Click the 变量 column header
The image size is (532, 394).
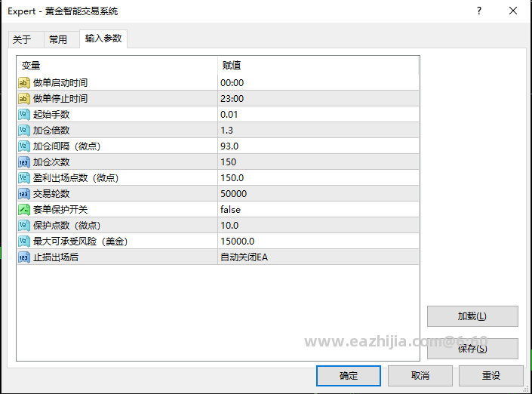(x=117, y=65)
